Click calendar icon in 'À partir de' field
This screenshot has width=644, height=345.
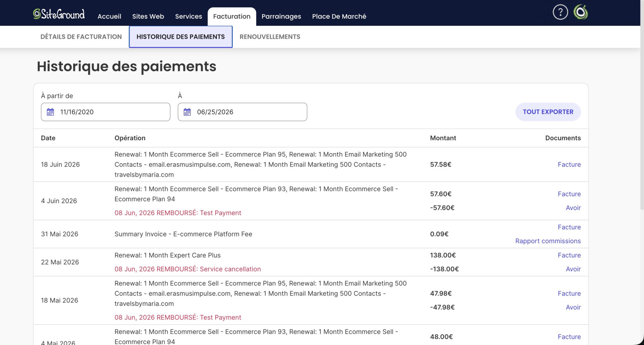(50, 112)
